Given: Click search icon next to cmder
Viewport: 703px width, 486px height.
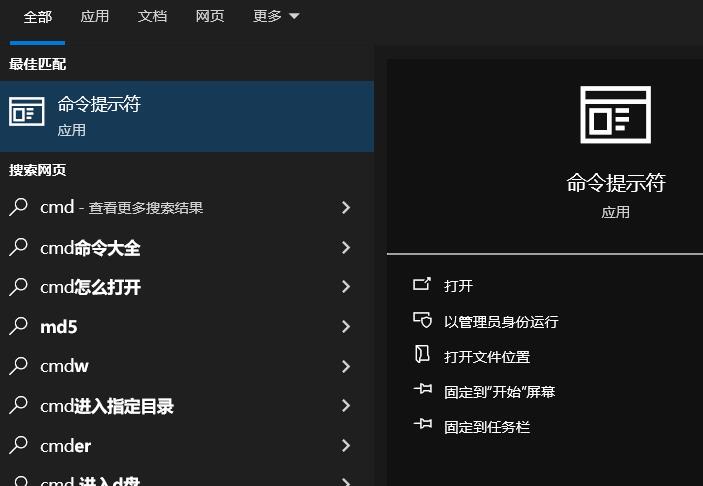Looking at the screenshot, I should pyautogui.click(x=18, y=445).
